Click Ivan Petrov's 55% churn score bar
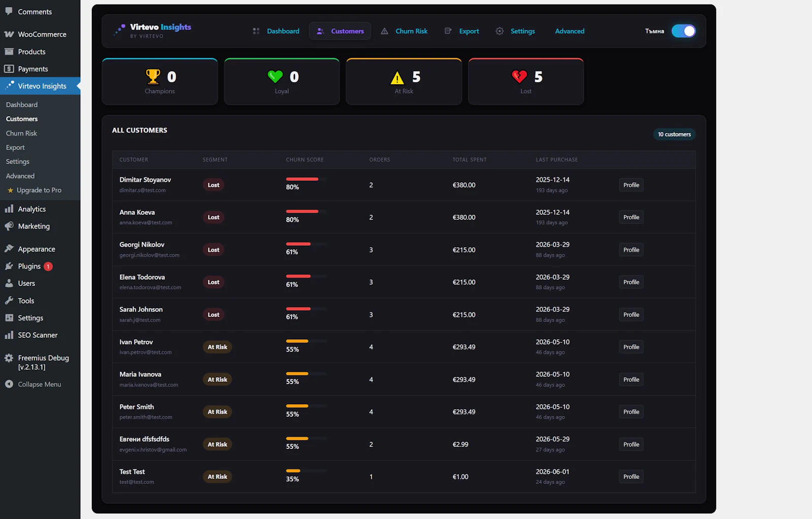Screen dimensions: 812x519 (x=306, y=341)
